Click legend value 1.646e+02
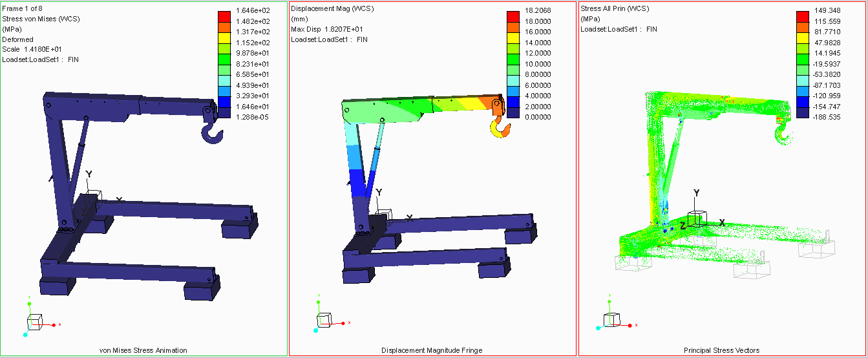Viewport: 868px width, 358px height. (x=253, y=10)
